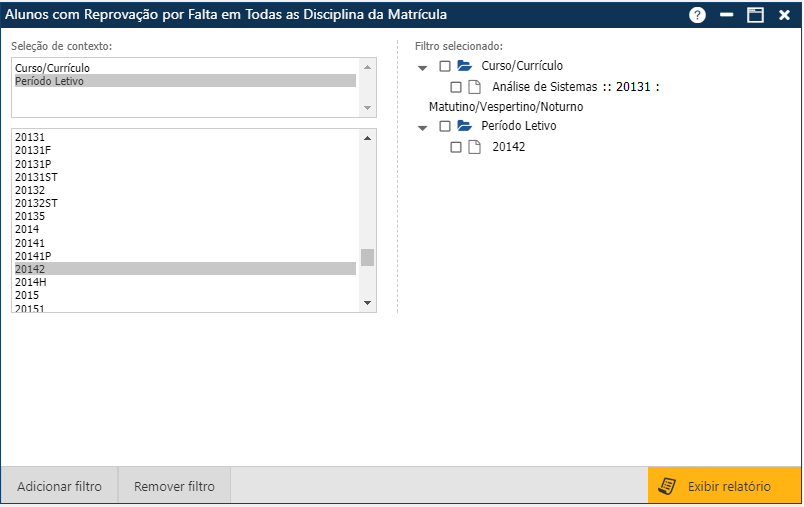804x507 pixels.
Task: Maximize the report window
Action: click(x=755, y=15)
